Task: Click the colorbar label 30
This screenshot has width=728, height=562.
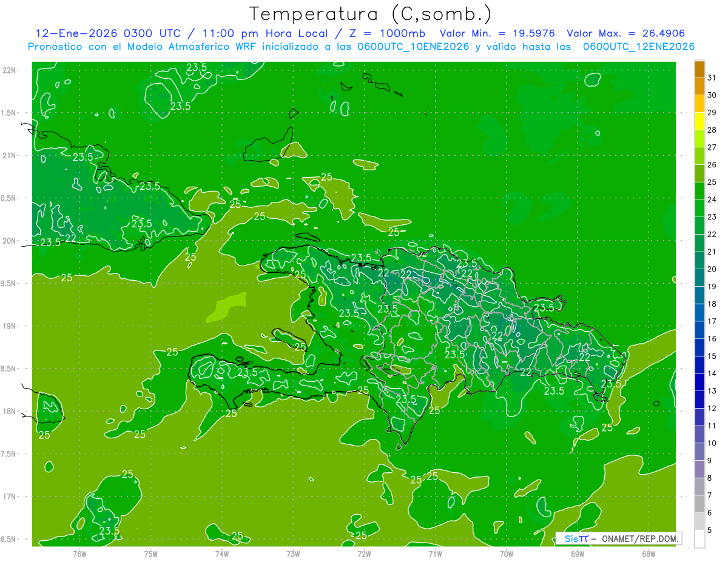Action: 712,95
